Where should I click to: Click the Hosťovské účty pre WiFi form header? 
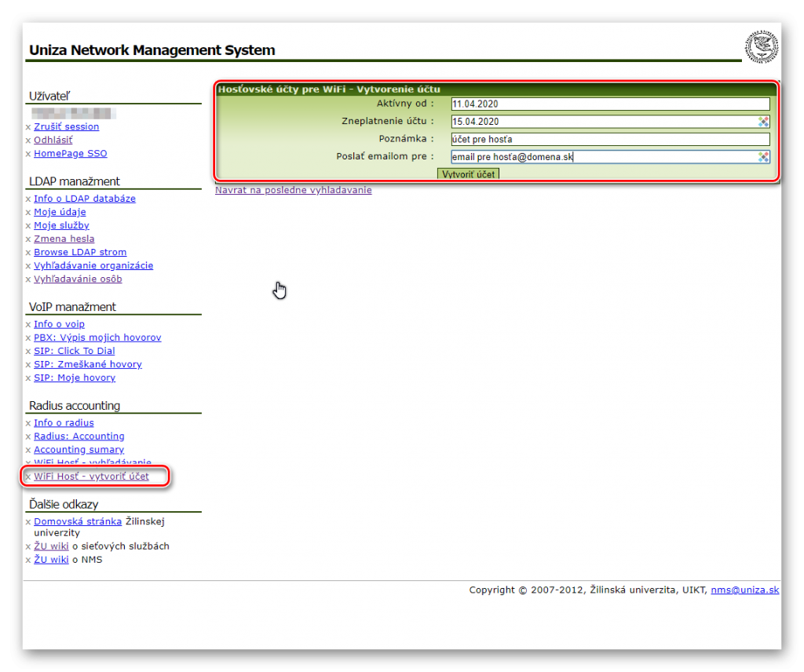click(329, 89)
